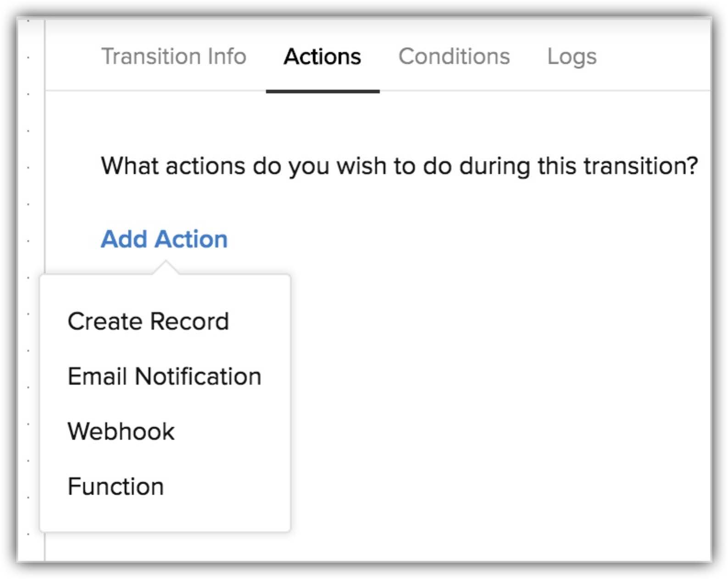Screen dimensions: 728x579
Task: Click the separator line right of the Logs tab
Action: click(651, 91)
